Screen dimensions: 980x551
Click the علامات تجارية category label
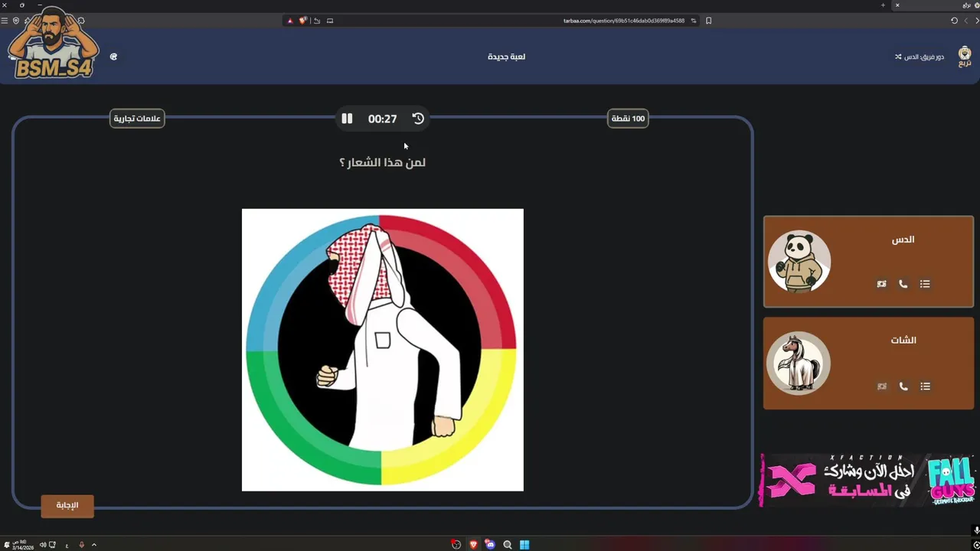[137, 119]
